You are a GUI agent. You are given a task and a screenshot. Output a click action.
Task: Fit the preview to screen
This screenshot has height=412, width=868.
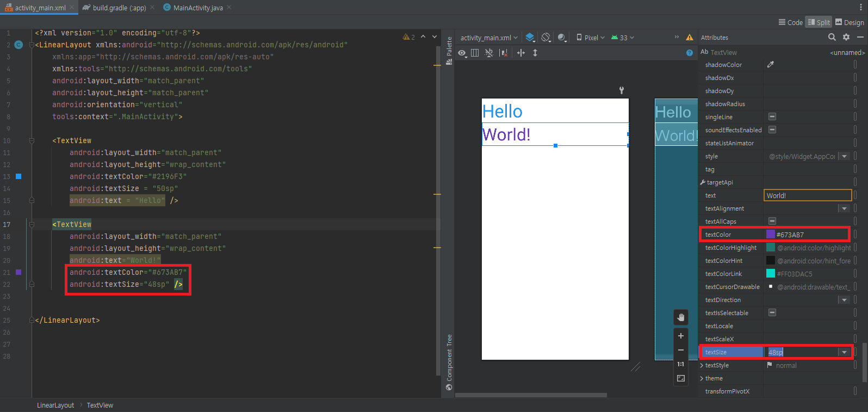tap(681, 378)
